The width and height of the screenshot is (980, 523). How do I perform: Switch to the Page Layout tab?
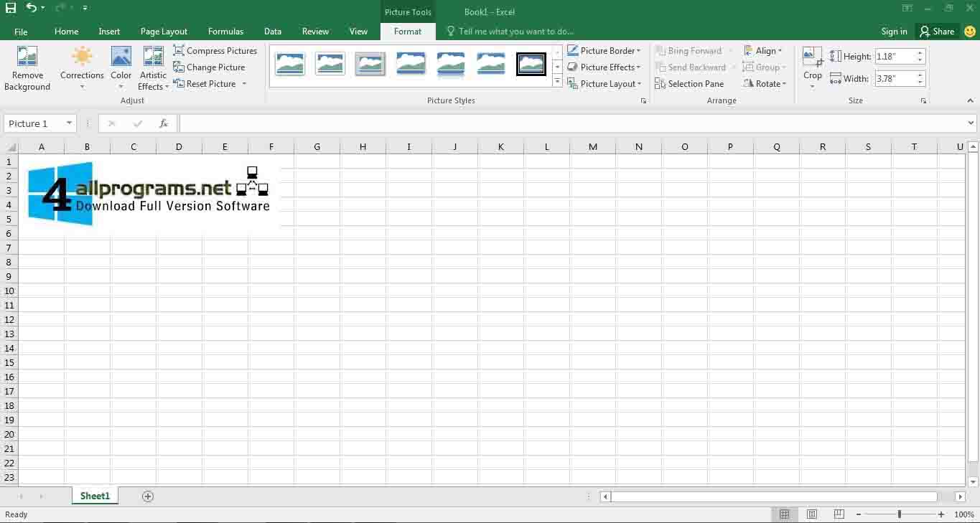click(164, 32)
